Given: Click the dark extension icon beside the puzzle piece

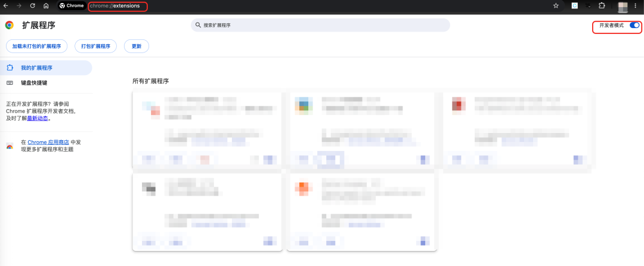Looking at the screenshot, I should pos(588,6).
